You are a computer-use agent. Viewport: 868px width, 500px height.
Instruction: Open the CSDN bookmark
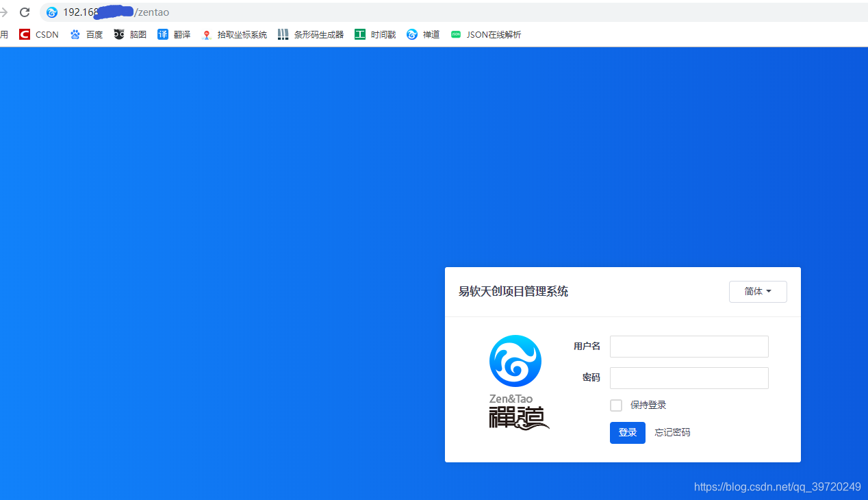[x=38, y=34]
